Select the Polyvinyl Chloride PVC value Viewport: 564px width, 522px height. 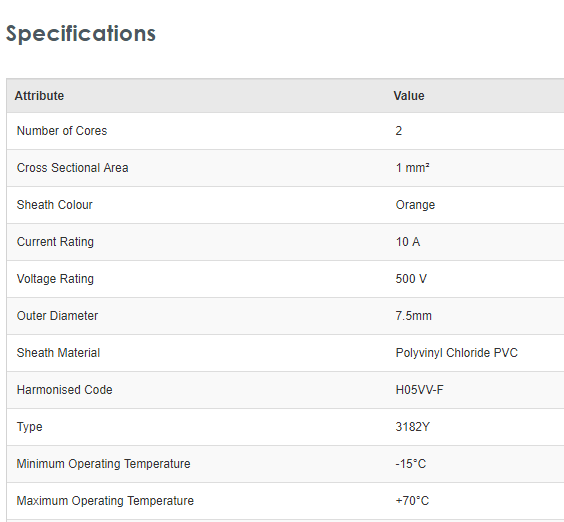[x=456, y=353]
